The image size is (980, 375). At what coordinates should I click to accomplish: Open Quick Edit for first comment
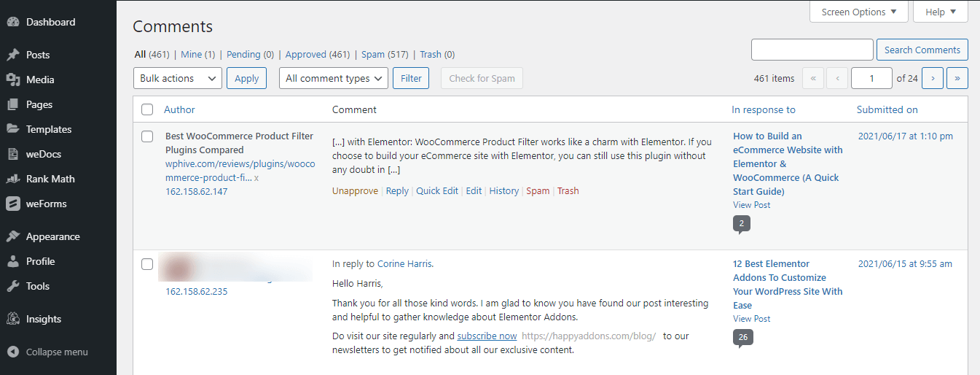point(437,190)
